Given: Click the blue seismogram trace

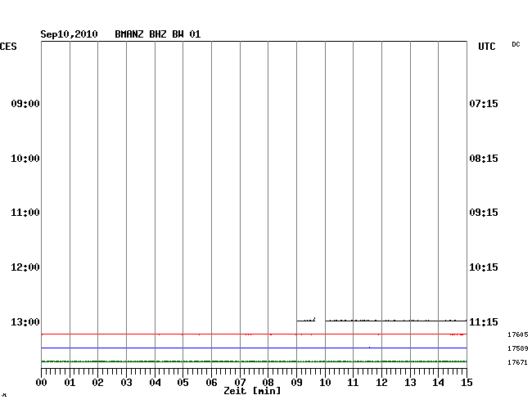Looking at the screenshot, I should click(254, 348).
